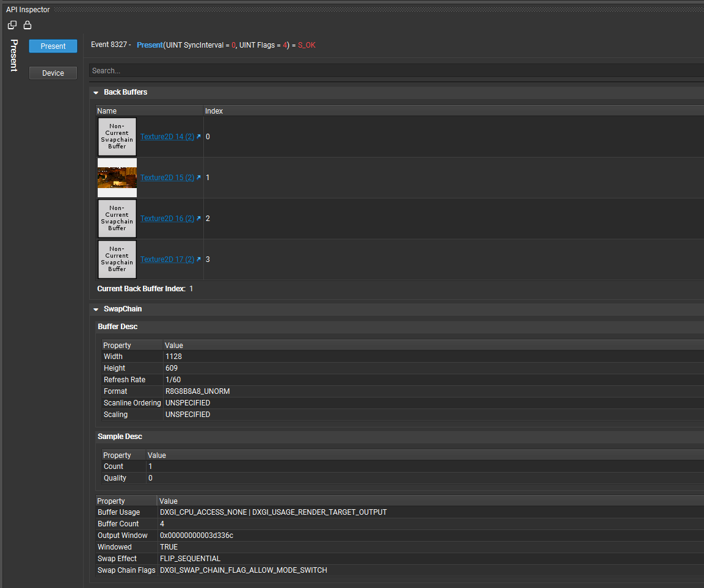
Task: Collapse the SwapChain section
Action: (x=96, y=308)
